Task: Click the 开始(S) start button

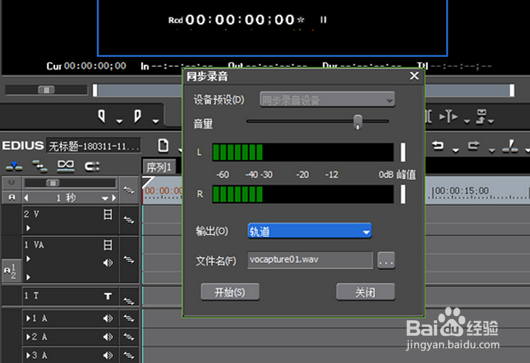Action: click(x=230, y=292)
